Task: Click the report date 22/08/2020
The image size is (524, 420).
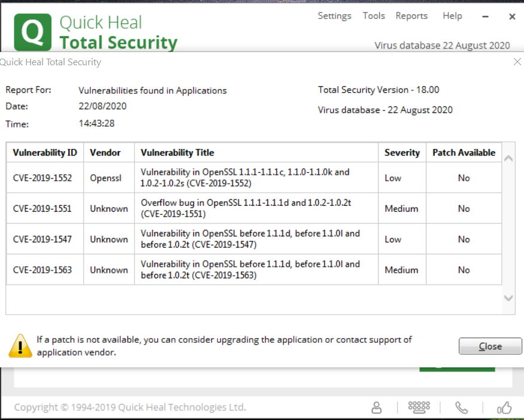Action: [x=103, y=106]
